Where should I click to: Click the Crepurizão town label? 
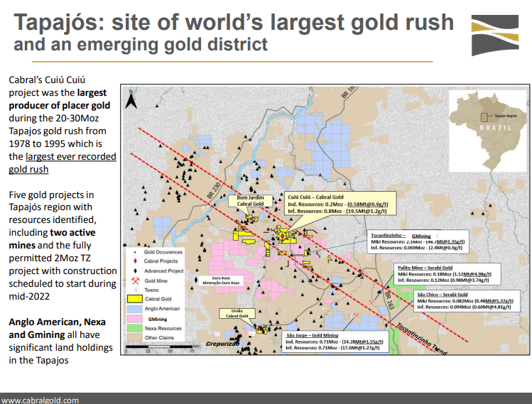222,344
